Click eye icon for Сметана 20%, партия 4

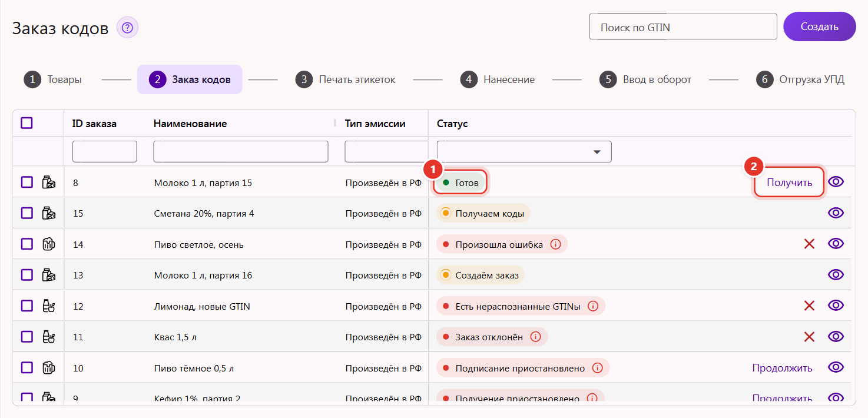pyautogui.click(x=836, y=213)
